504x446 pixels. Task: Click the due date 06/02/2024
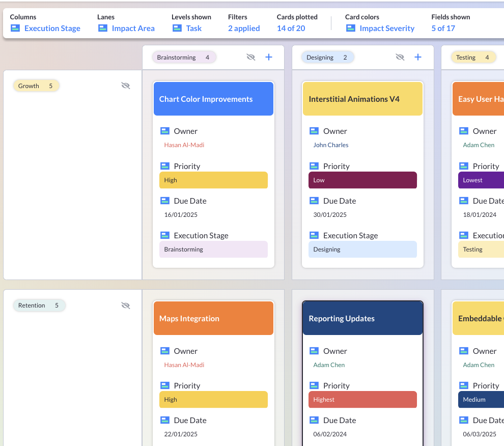[x=330, y=434]
